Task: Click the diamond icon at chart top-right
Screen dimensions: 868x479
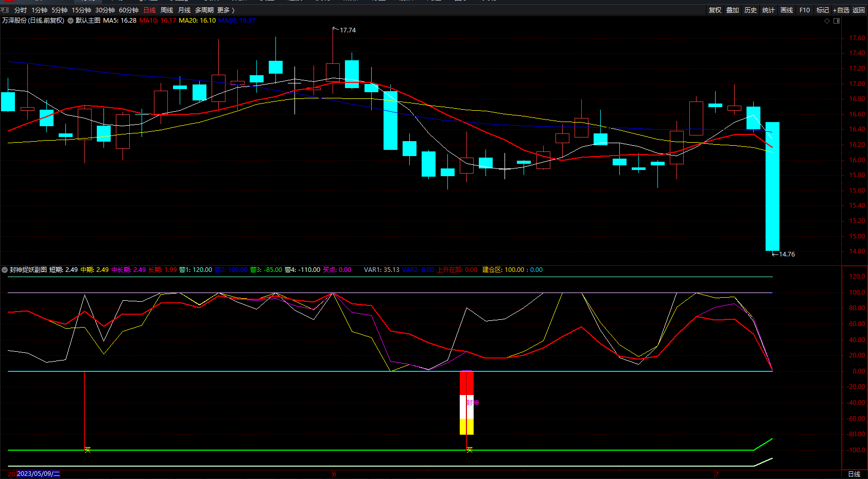Action: point(827,21)
